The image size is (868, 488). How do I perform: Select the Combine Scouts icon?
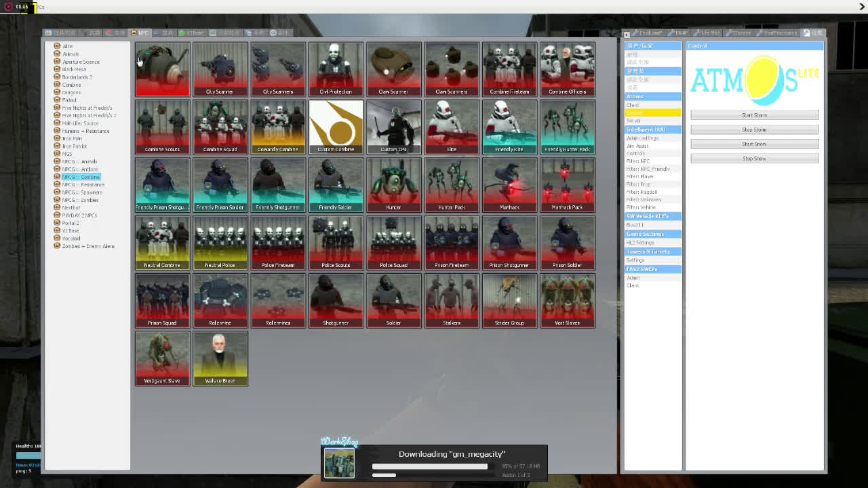click(x=162, y=127)
